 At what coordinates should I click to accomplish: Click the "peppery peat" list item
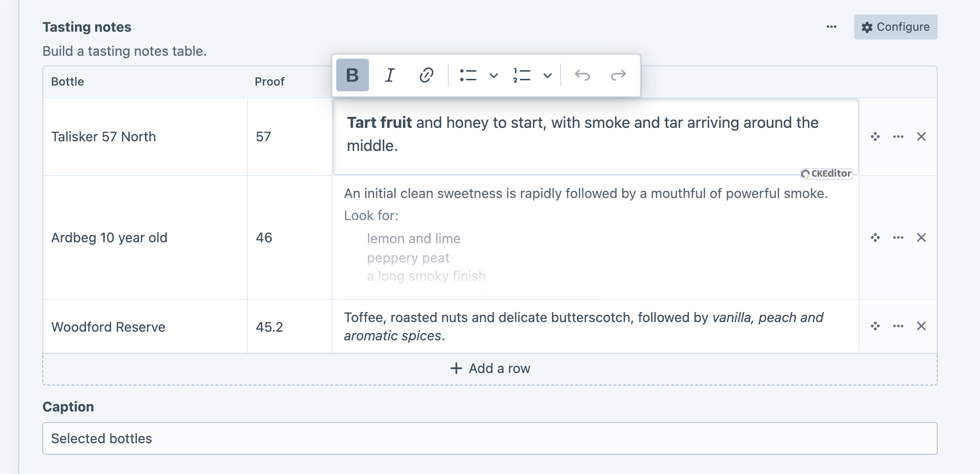[x=408, y=258]
